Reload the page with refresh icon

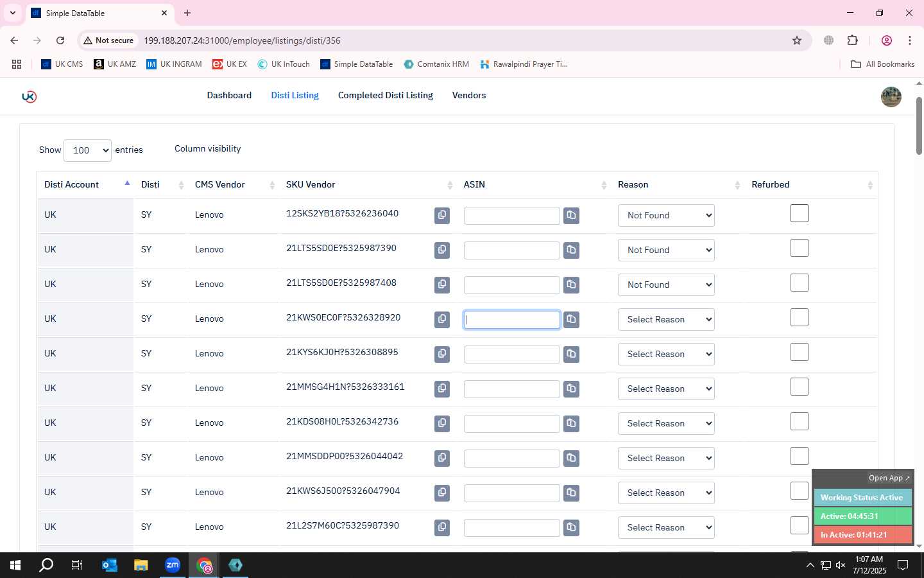coord(60,40)
